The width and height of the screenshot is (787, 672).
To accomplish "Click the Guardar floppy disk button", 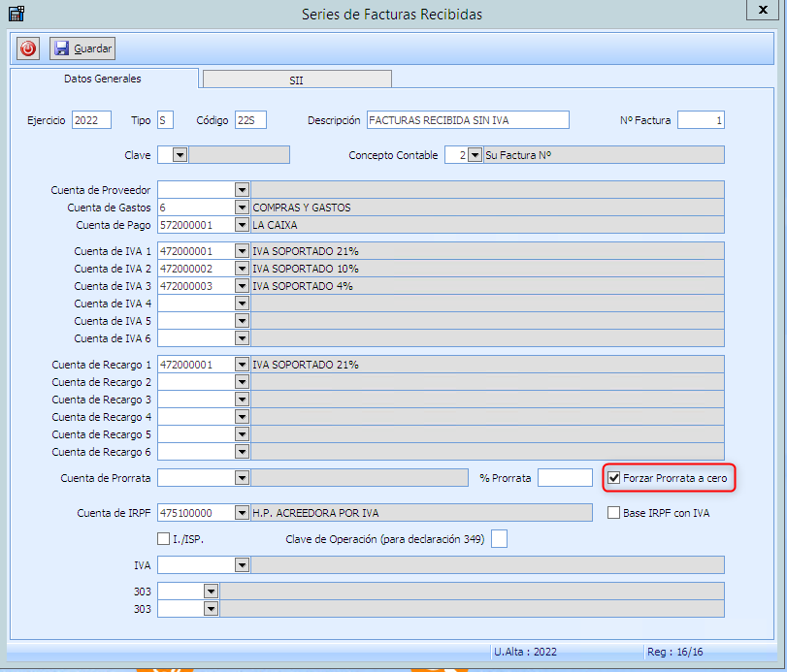I will [82, 48].
